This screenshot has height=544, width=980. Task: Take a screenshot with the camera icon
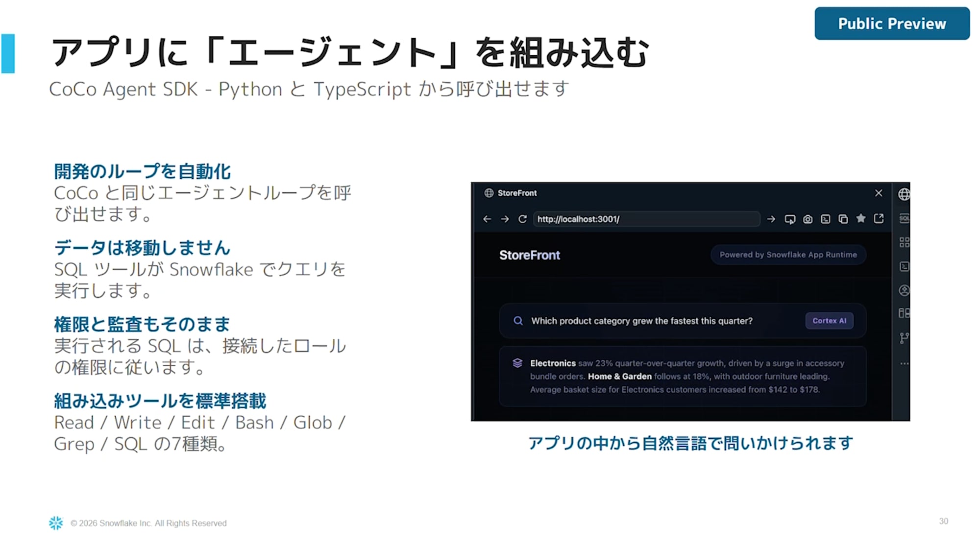[x=808, y=219]
